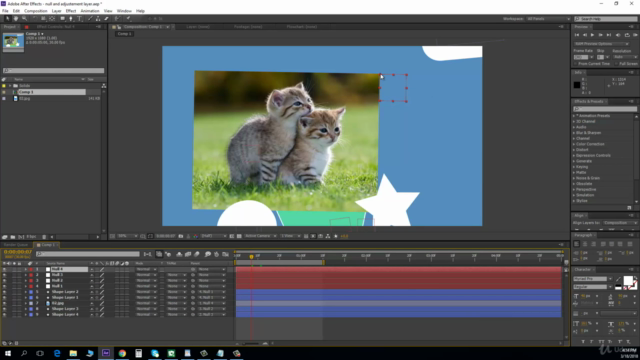Open the Workspace dropdown
This screenshot has height=360, width=640.
(548, 19)
